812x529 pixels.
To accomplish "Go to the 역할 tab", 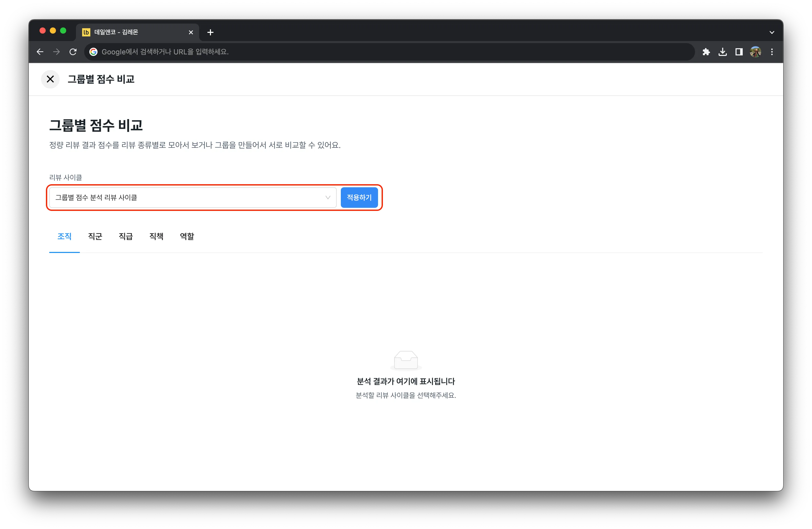I will pyautogui.click(x=187, y=236).
